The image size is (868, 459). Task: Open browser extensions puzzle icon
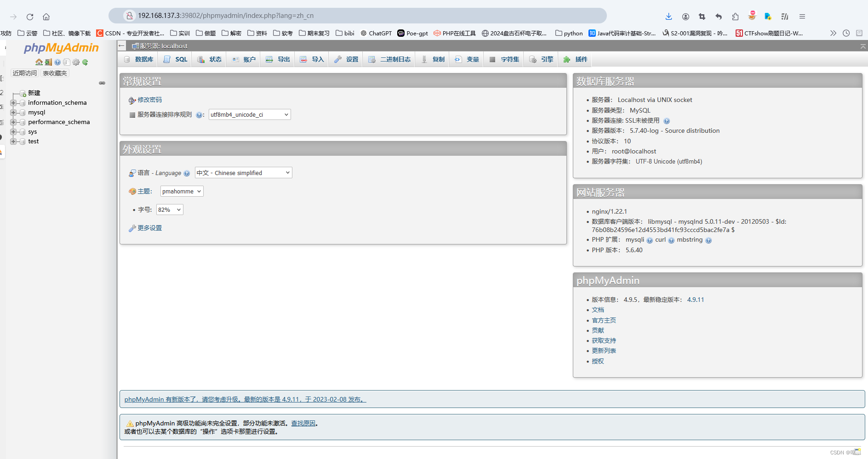(x=735, y=17)
